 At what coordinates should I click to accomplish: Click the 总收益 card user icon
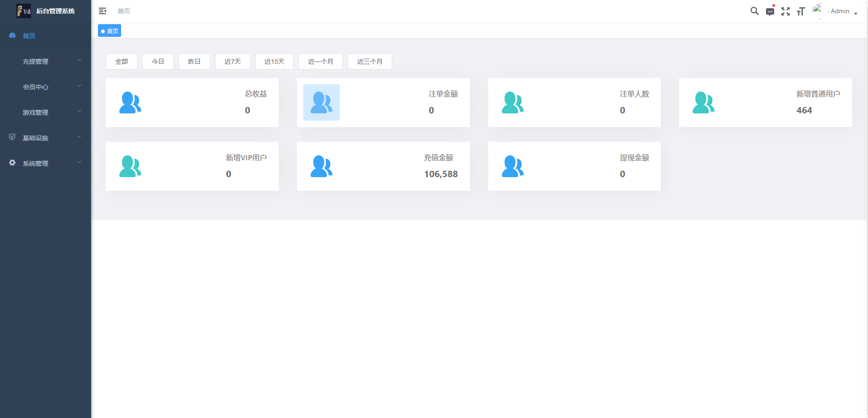(130, 102)
